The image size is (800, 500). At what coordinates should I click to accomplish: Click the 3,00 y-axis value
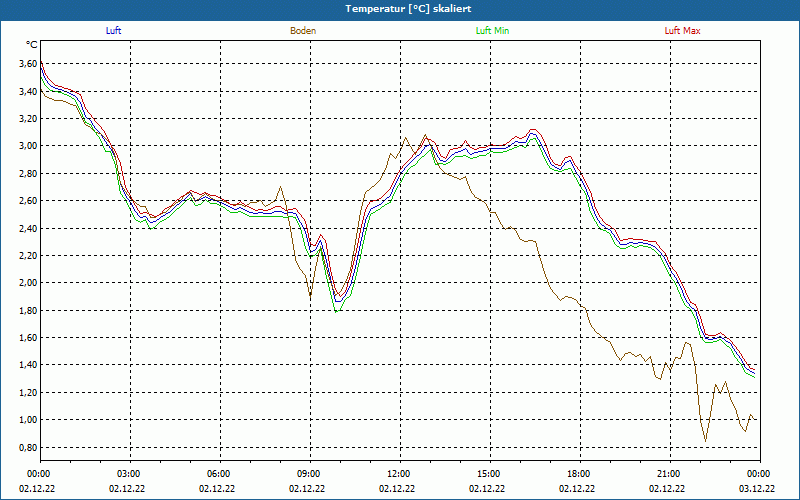click(28, 146)
